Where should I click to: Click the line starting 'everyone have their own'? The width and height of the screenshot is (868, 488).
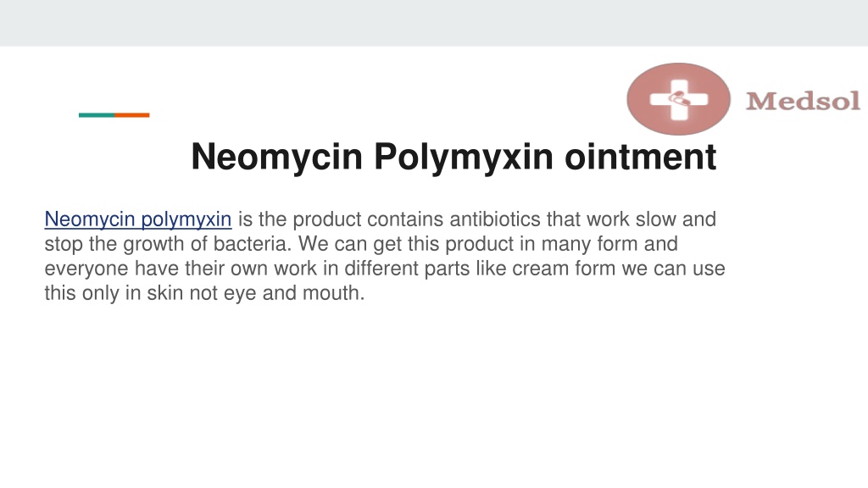click(385, 269)
